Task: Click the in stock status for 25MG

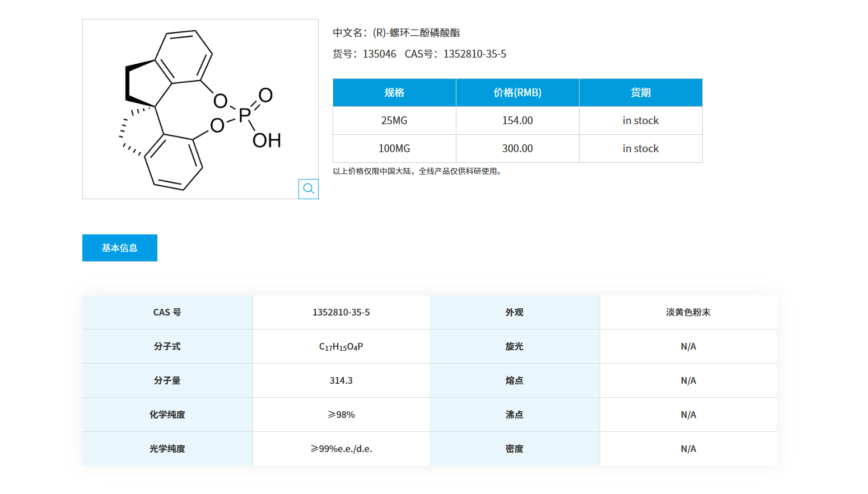Action: tap(640, 120)
